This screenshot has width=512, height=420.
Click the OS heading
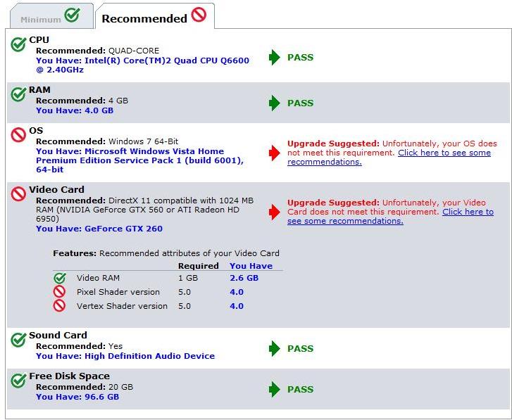tap(36, 130)
